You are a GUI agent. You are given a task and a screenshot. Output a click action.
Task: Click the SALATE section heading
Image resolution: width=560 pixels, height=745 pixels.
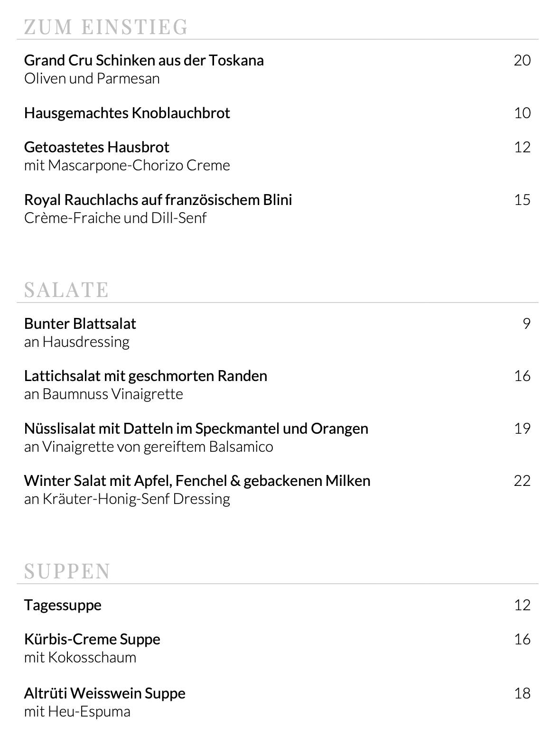click(x=66, y=290)
